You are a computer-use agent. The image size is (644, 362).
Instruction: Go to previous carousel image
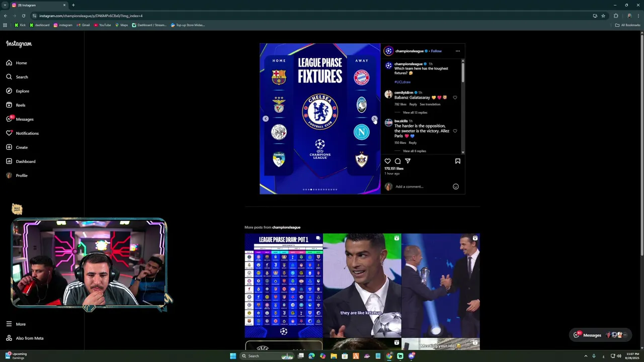pyautogui.click(x=266, y=119)
